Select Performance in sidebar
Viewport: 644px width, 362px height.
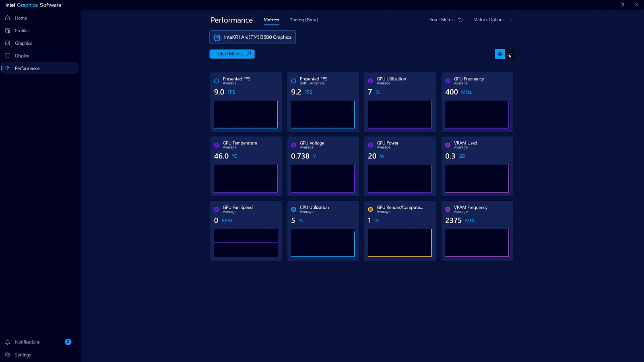click(x=40, y=68)
